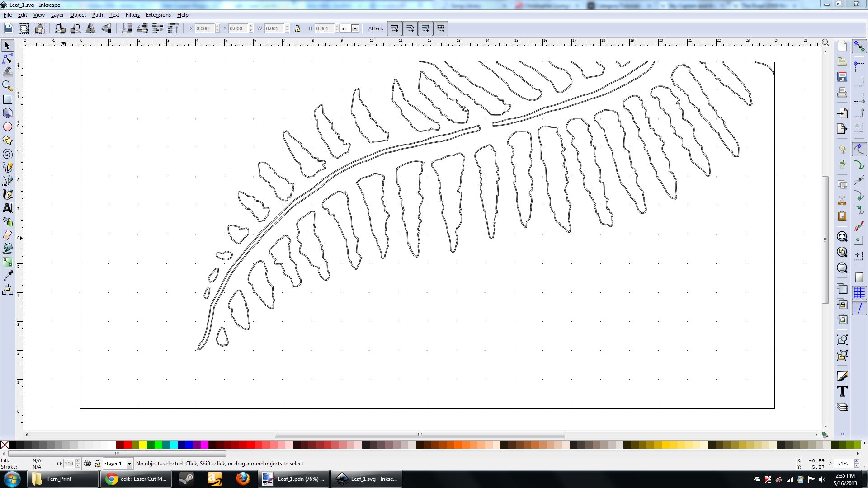The width and height of the screenshot is (868, 488).
Task: Toggle Layer 1 lock icon
Action: coord(97,464)
